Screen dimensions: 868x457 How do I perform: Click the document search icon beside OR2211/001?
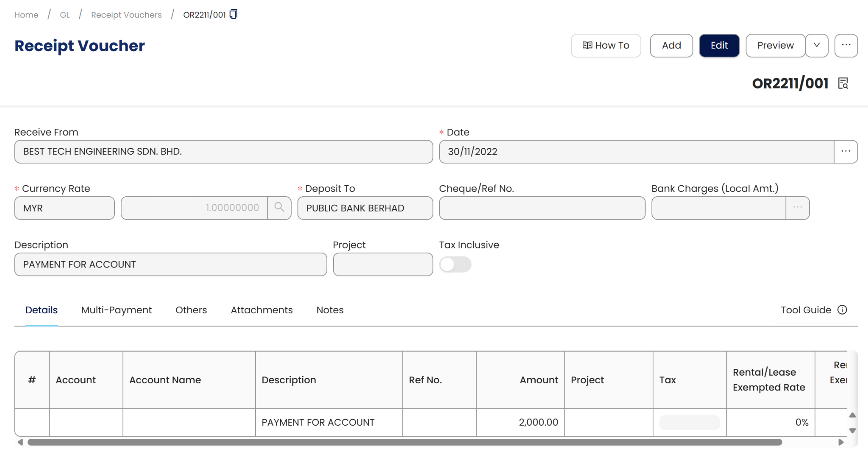click(x=843, y=84)
